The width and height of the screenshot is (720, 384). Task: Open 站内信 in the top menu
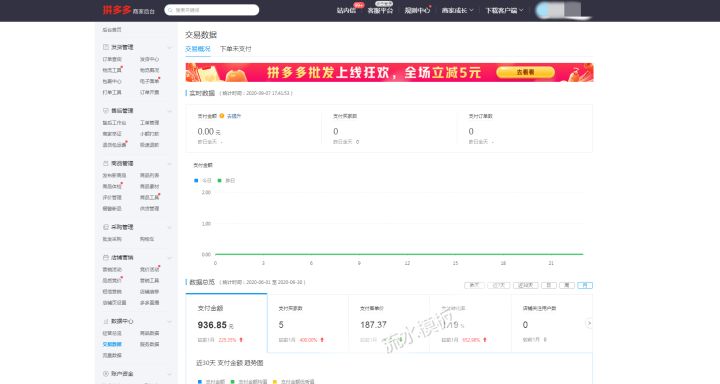click(346, 10)
